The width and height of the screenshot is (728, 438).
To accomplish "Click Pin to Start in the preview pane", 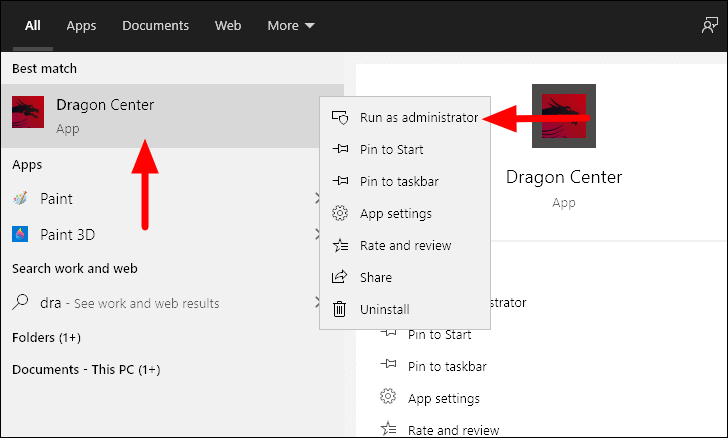I will click(439, 334).
